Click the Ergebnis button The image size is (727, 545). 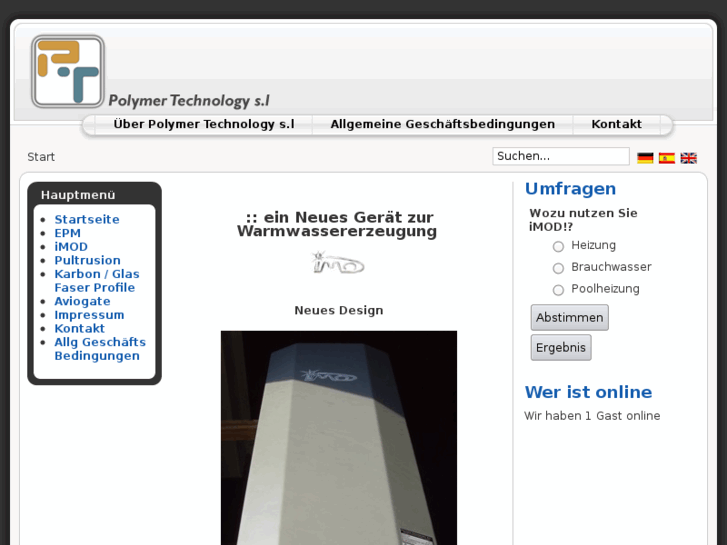(x=561, y=347)
